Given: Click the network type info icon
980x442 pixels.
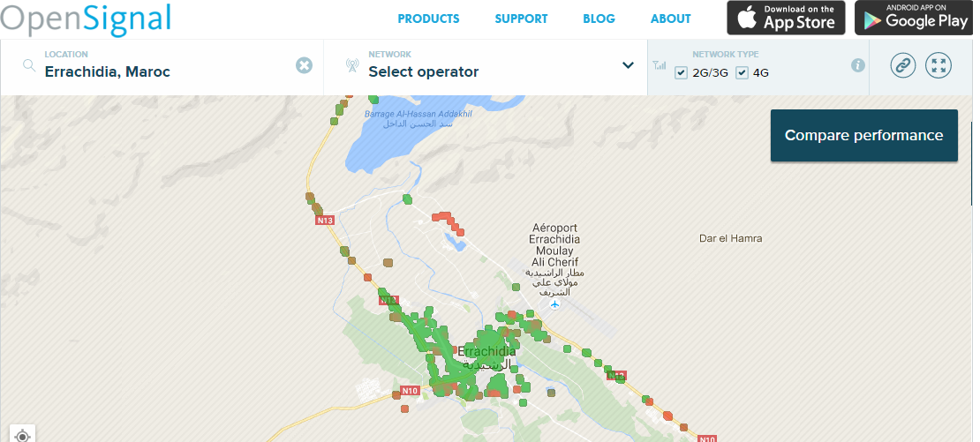Looking at the screenshot, I should coord(858,65).
